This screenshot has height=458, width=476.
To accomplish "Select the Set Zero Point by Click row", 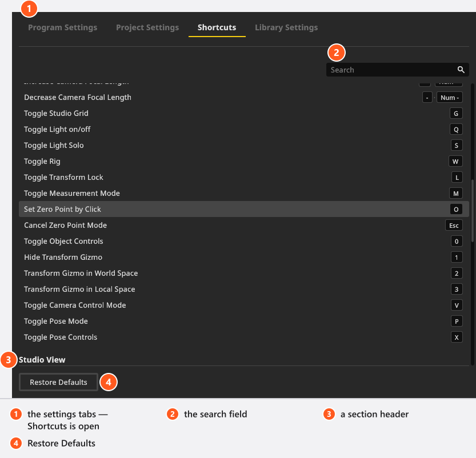I will click(x=244, y=209).
